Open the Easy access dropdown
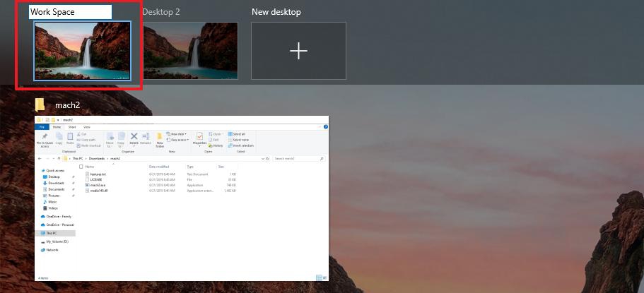This screenshot has height=293, width=644. [177, 139]
